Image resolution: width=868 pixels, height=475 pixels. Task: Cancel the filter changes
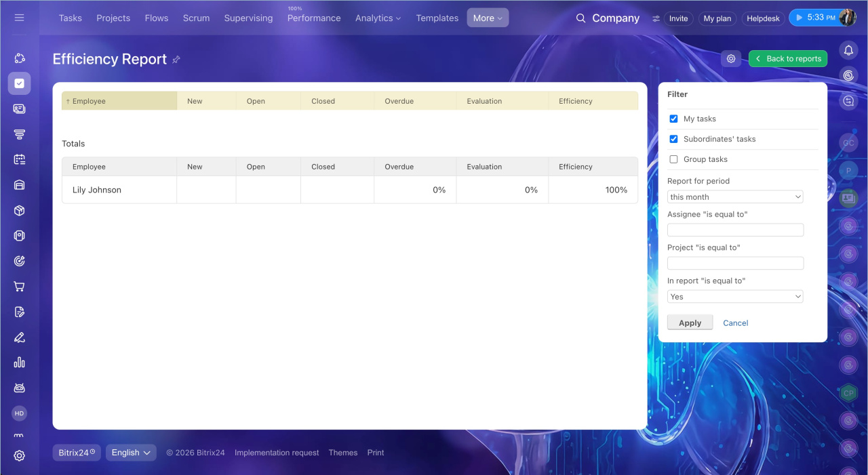coord(735,323)
